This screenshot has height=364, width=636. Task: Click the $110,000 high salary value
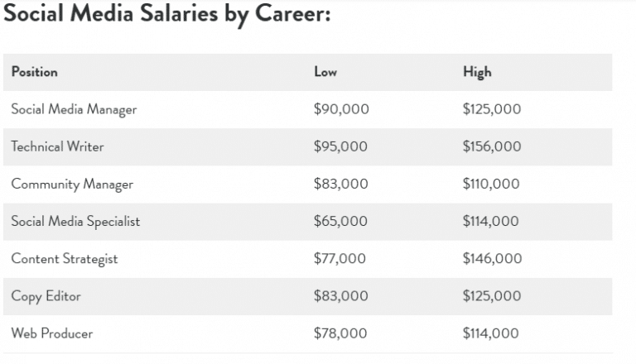click(x=491, y=184)
